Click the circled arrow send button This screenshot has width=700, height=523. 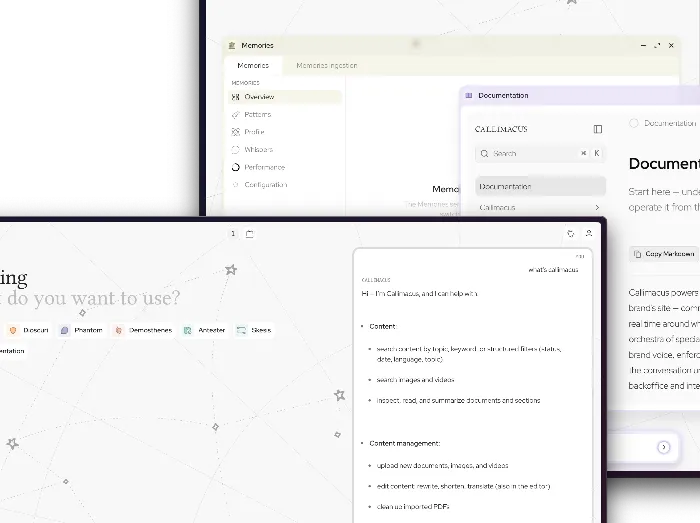click(664, 447)
